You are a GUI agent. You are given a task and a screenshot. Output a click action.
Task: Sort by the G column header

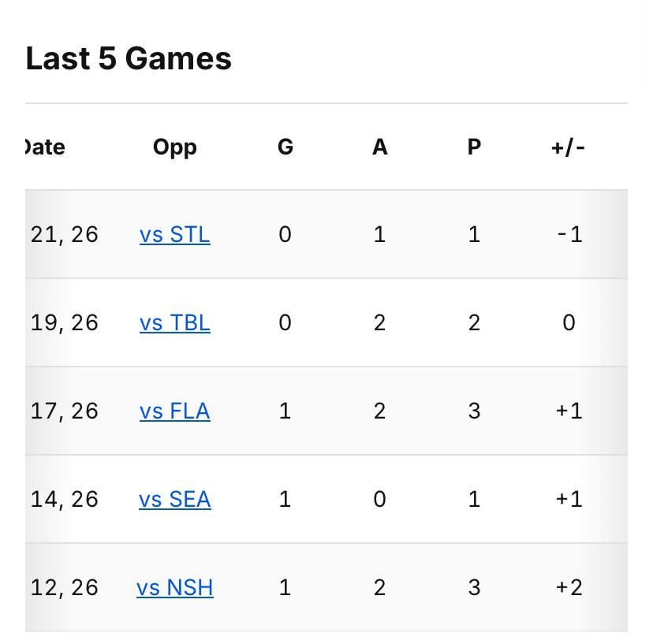click(285, 147)
